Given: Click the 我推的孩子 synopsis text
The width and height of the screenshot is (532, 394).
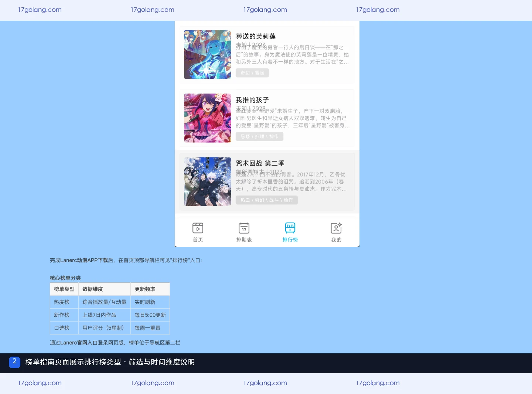Looking at the screenshot, I should pyautogui.click(x=293, y=118).
